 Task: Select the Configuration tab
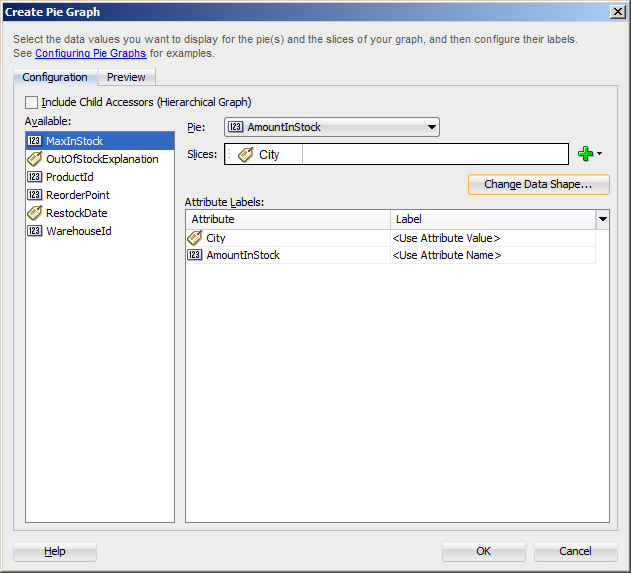coord(55,77)
